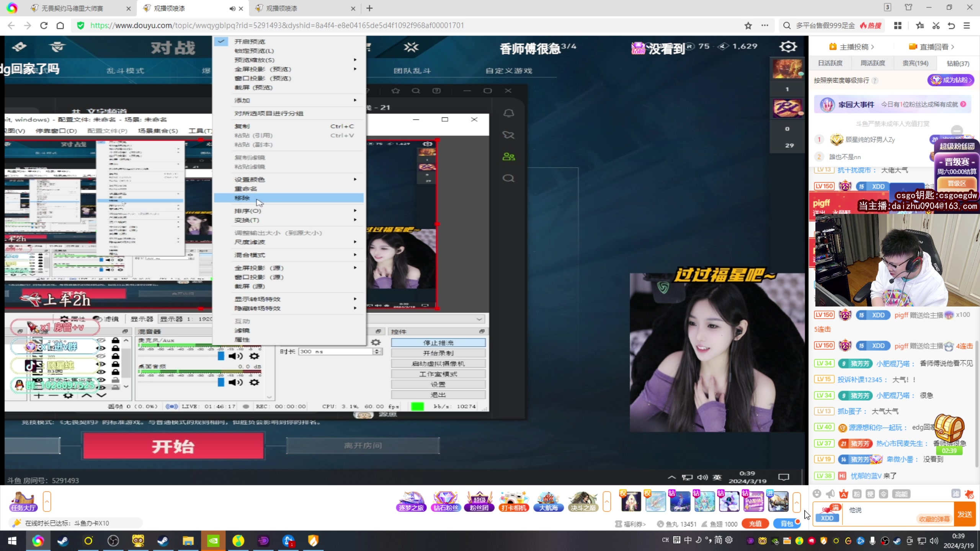Open the favorites star-list icon

(920, 25)
